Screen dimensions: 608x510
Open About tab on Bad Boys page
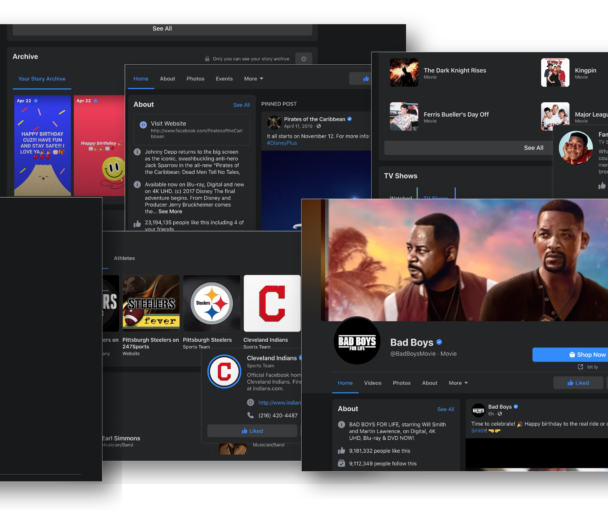430,383
